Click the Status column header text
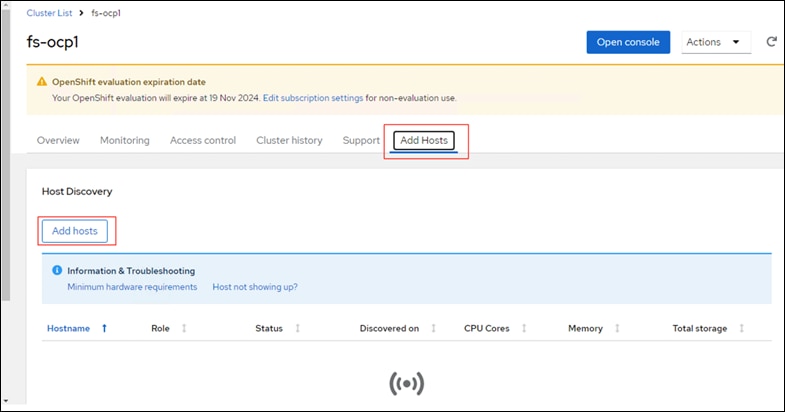785x412 pixels. (269, 328)
